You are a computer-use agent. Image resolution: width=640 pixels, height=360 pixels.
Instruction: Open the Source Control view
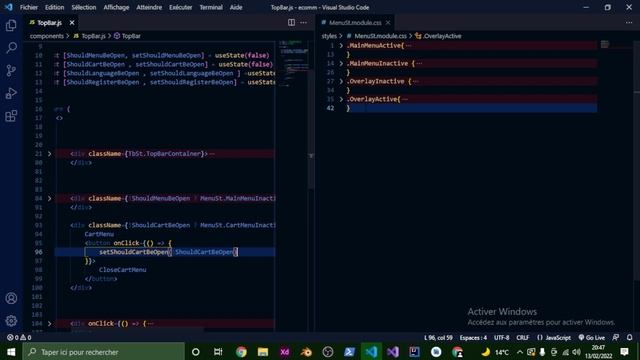click(11, 71)
